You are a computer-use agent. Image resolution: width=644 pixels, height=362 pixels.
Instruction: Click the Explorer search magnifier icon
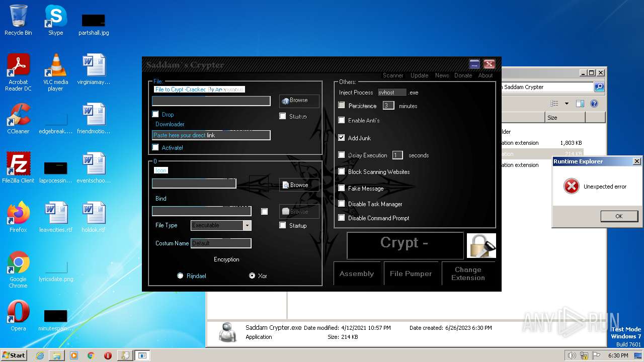pos(599,87)
